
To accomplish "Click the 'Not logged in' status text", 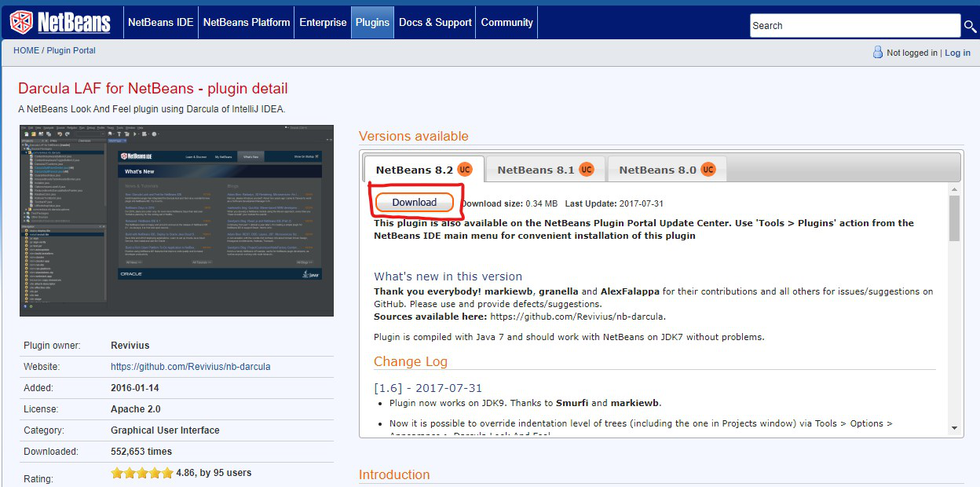I will (x=912, y=53).
